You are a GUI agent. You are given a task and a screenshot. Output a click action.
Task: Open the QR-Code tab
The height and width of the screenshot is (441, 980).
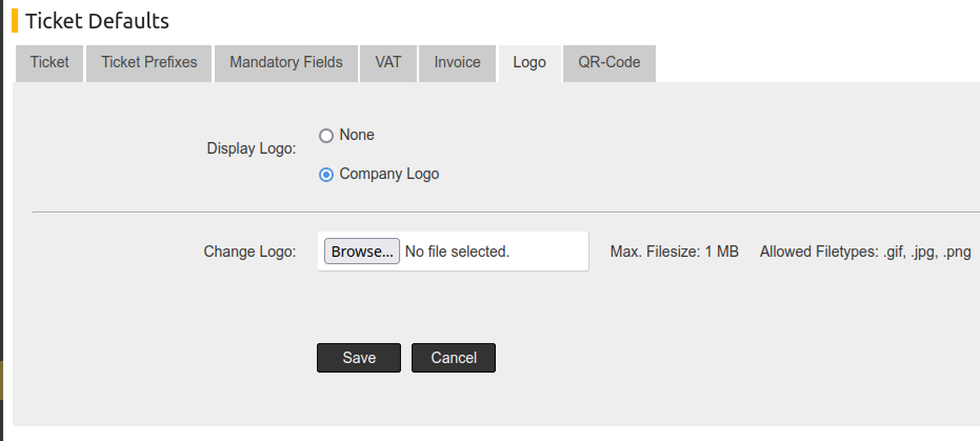(609, 62)
